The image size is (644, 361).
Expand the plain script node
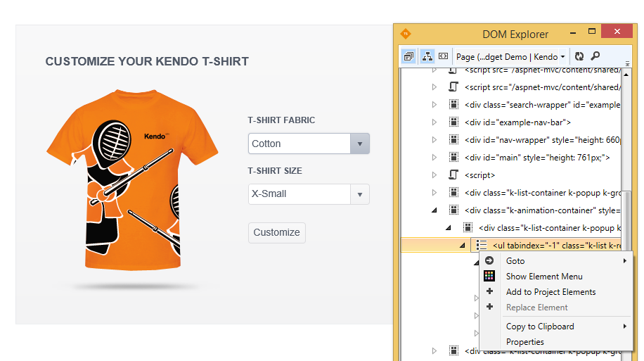(x=434, y=175)
